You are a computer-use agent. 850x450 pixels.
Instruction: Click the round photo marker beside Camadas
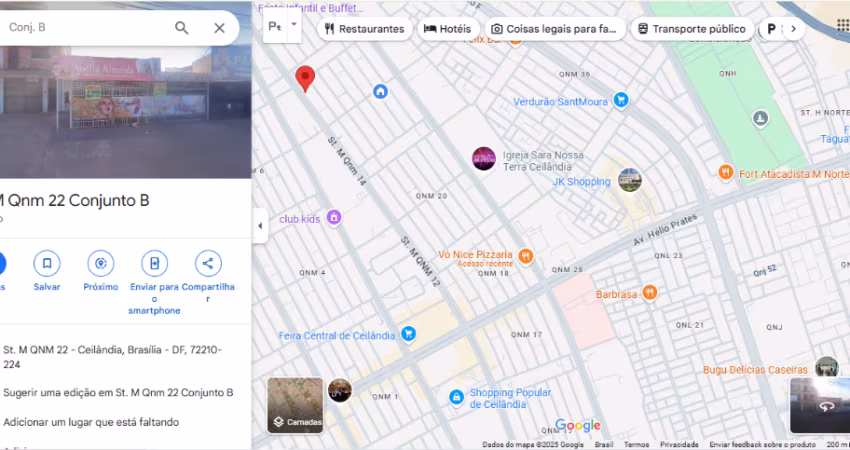pos(340,390)
